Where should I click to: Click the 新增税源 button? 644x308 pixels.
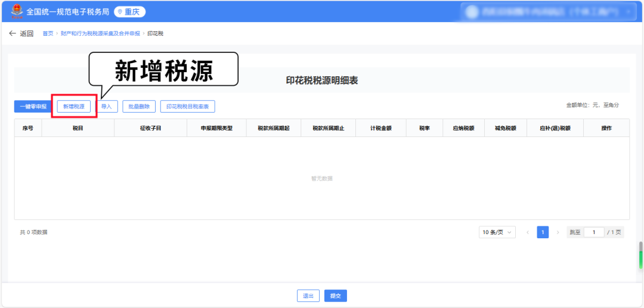[74, 107]
